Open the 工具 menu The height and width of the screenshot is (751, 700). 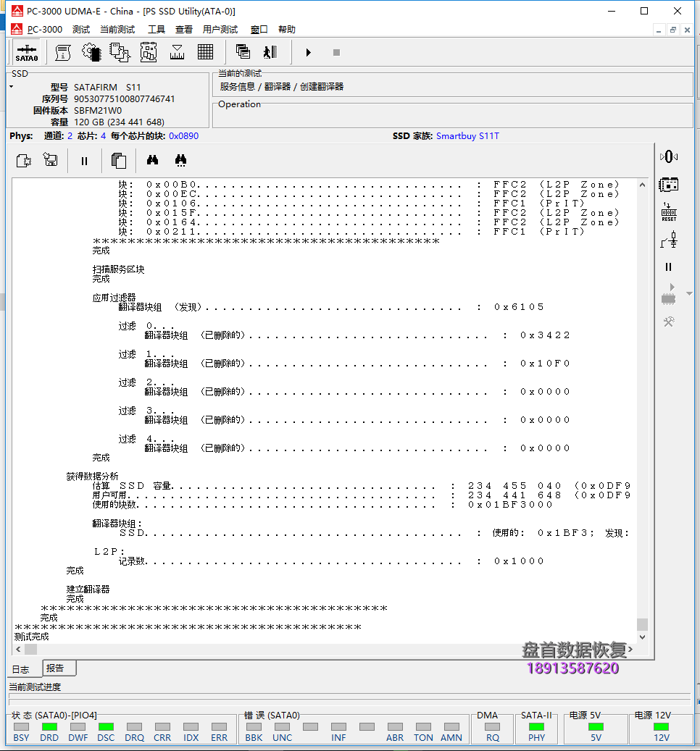[x=157, y=30]
